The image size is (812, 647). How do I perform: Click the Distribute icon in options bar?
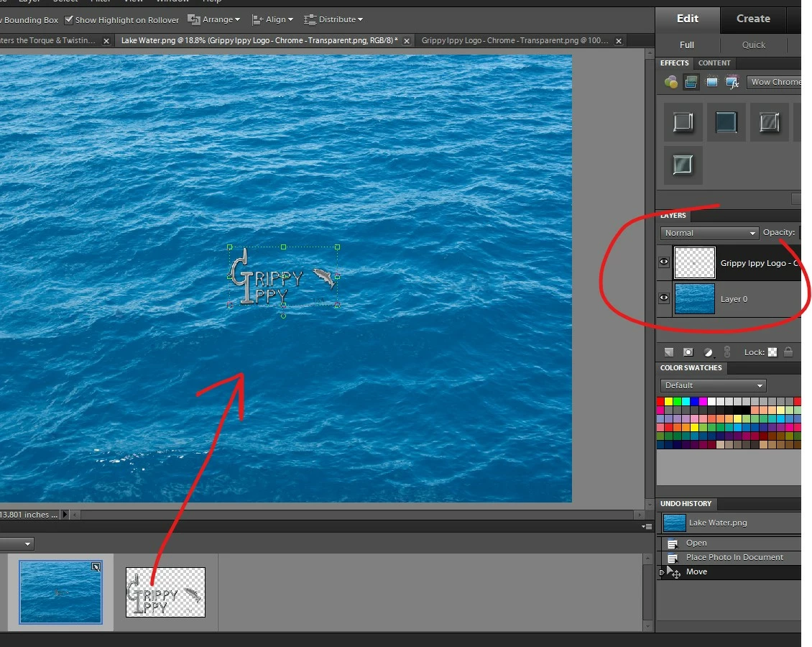point(310,19)
